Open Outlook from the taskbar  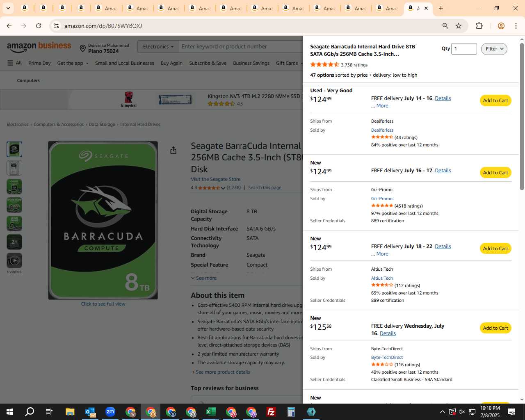pyautogui.click(x=90, y=412)
